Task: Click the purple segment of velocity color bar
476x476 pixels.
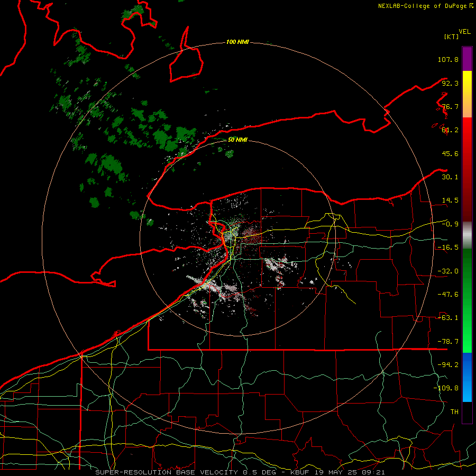Action: coord(467,59)
